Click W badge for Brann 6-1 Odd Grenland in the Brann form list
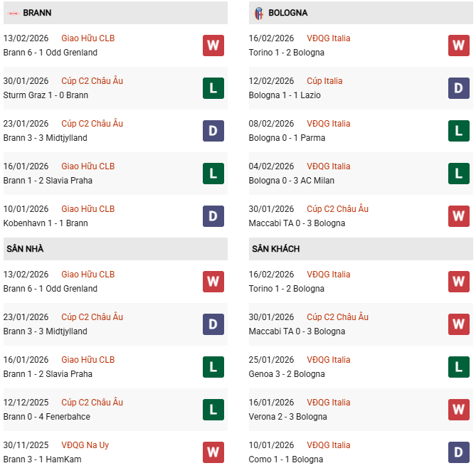476x473 pixels. click(x=213, y=46)
